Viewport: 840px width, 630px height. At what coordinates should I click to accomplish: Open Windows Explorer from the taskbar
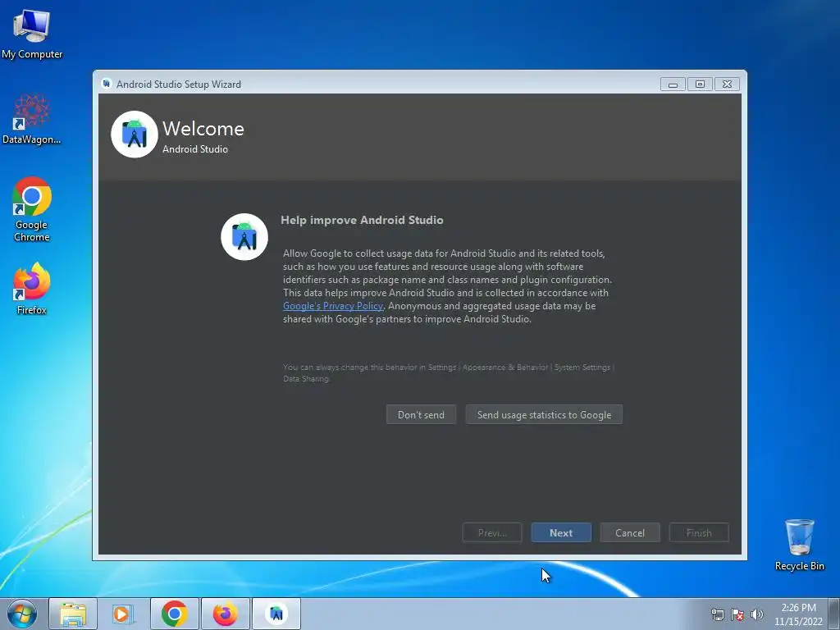tap(73, 614)
